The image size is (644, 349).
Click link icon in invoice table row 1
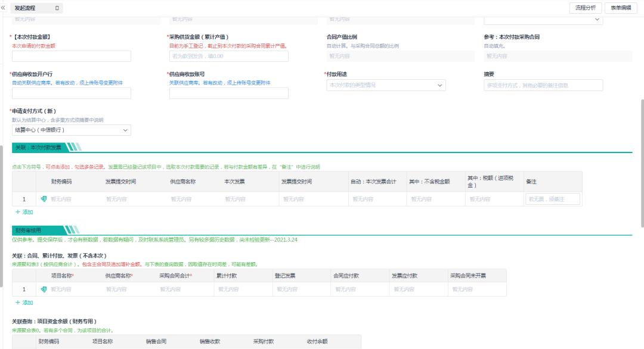coord(44,199)
